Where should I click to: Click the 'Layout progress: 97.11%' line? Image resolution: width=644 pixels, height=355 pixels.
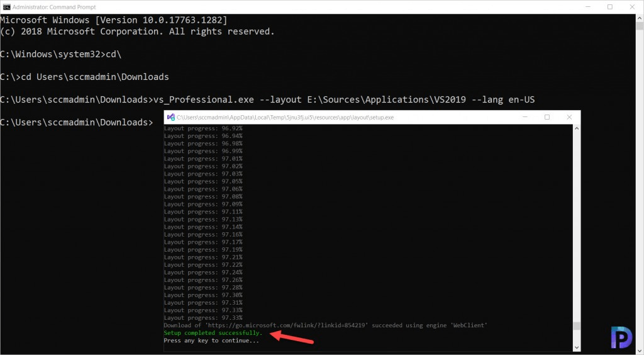point(203,212)
